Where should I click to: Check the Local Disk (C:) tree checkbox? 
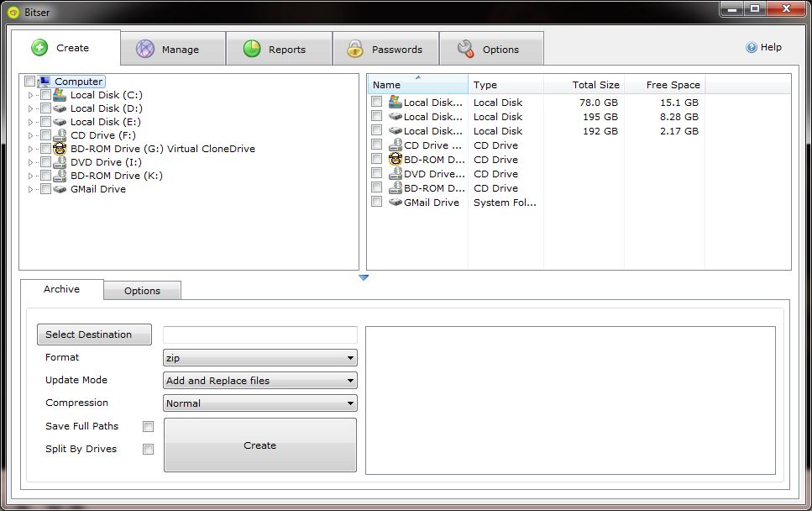tap(45, 95)
